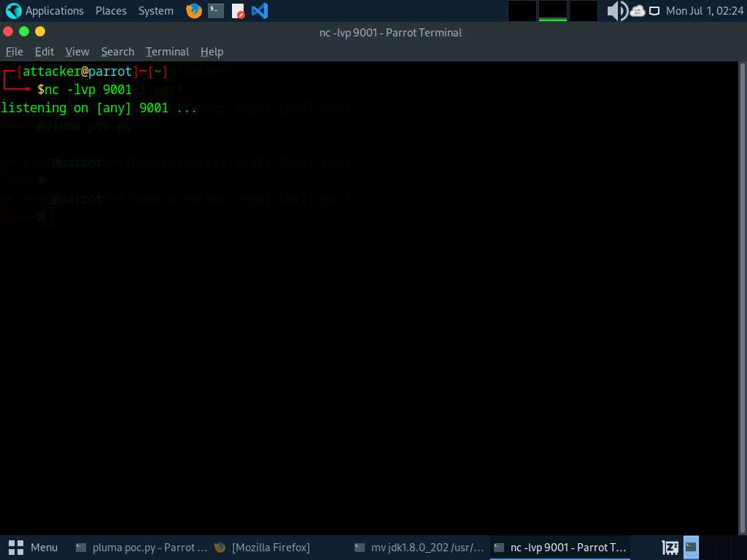The height and width of the screenshot is (560, 747).
Task: Switch to the third workspace in the switcher
Action: coord(583,11)
